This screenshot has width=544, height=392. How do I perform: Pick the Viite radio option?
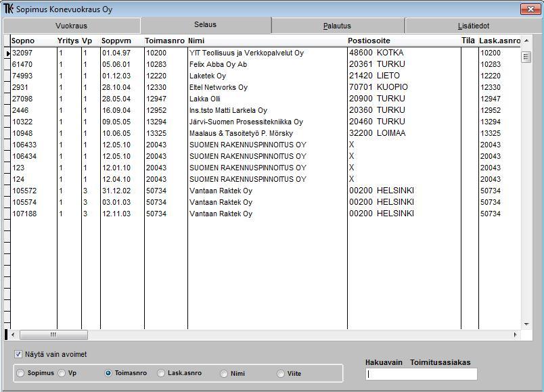[x=281, y=374]
